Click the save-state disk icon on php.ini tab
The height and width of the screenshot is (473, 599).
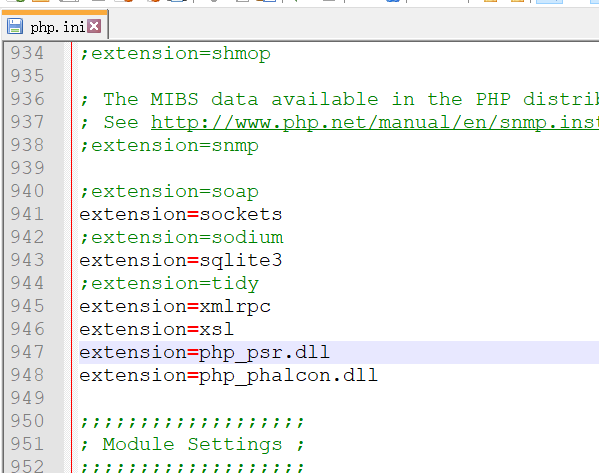pos(15,27)
